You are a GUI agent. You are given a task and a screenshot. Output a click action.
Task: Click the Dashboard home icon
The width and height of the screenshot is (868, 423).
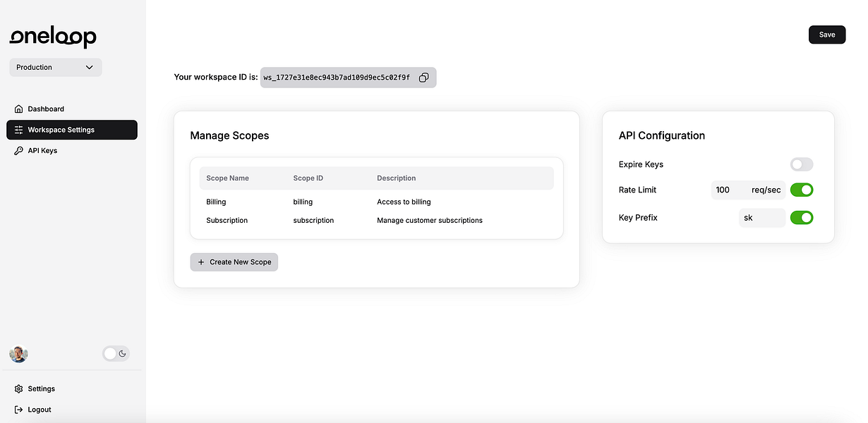tap(19, 109)
